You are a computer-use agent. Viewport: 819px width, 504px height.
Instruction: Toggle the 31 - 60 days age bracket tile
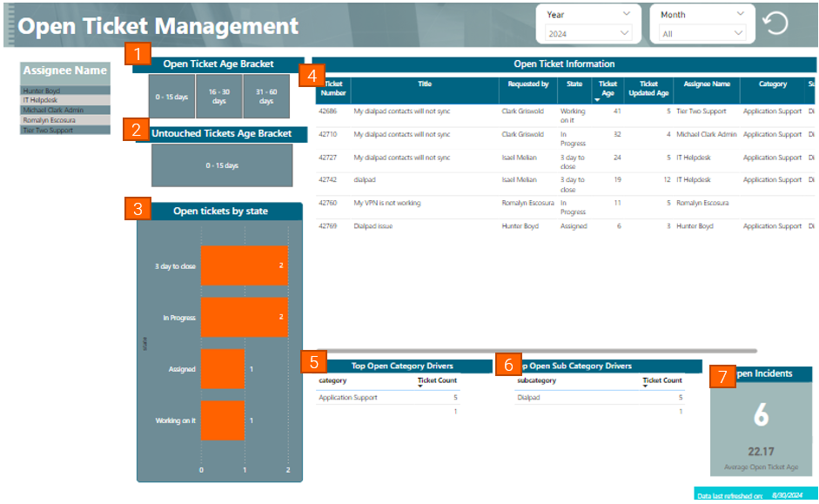tap(266, 97)
